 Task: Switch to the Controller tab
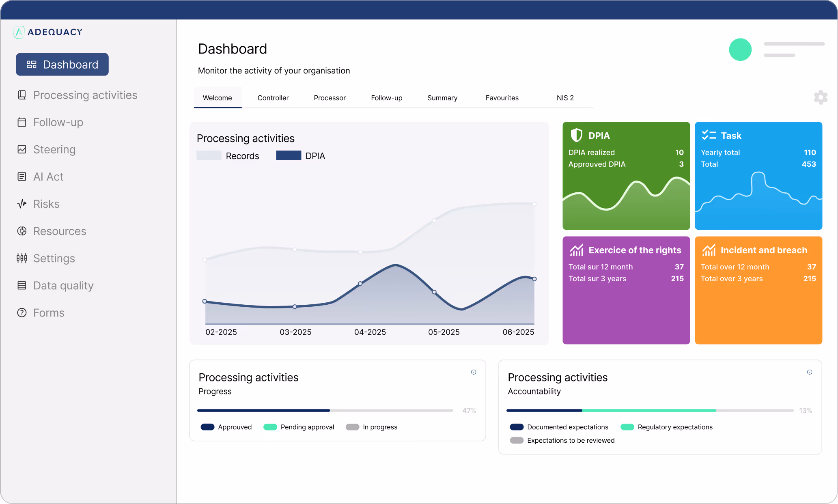[x=273, y=98]
